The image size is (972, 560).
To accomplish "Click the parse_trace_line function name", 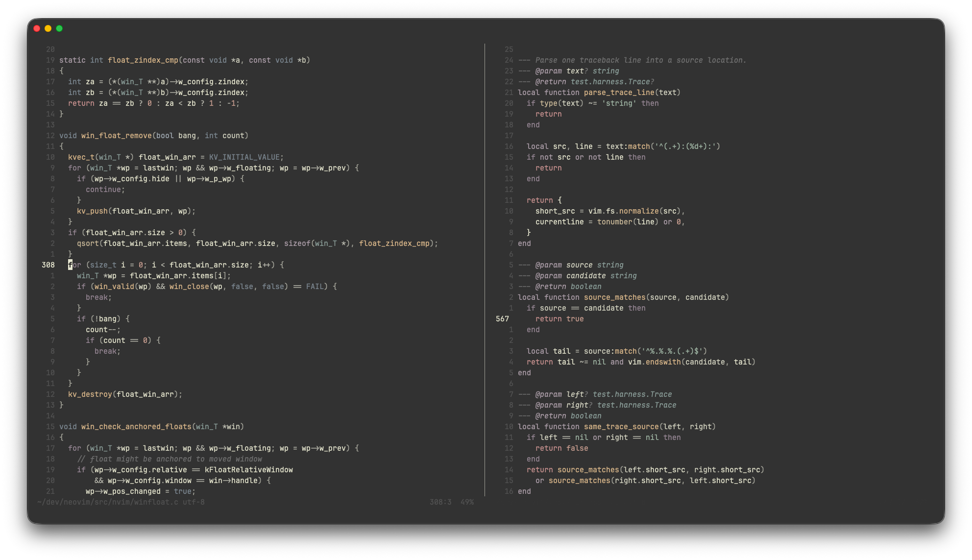I will [x=619, y=93].
